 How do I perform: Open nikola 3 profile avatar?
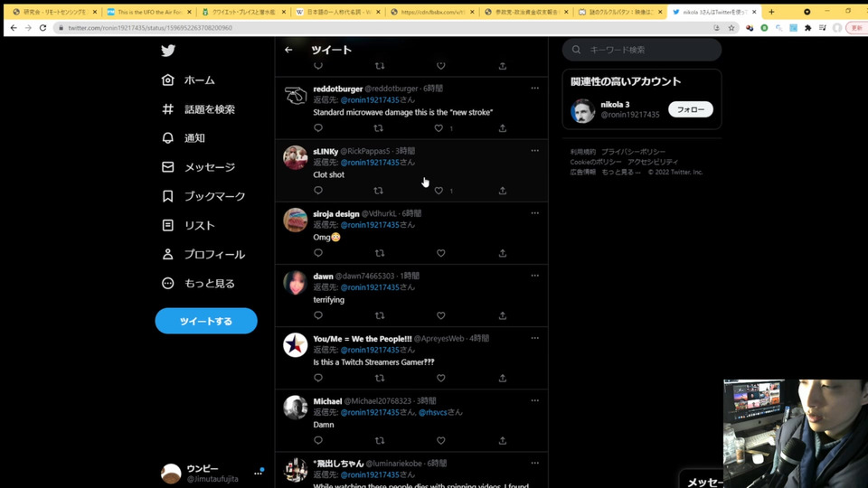coord(582,110)
